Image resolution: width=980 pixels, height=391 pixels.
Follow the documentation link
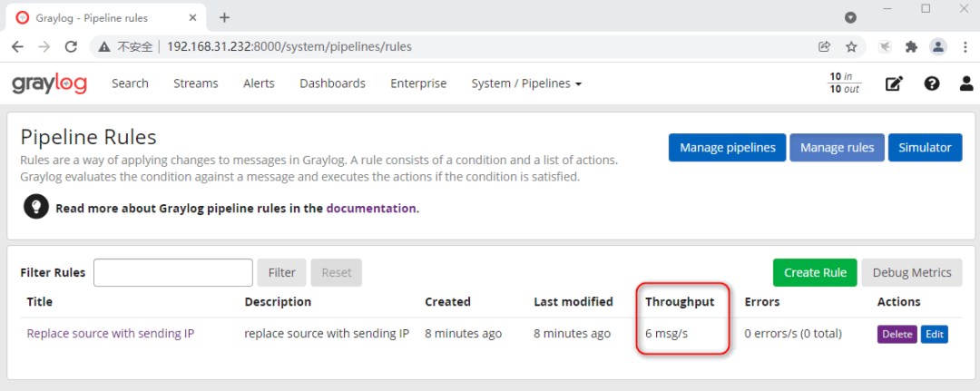[371, 208]
